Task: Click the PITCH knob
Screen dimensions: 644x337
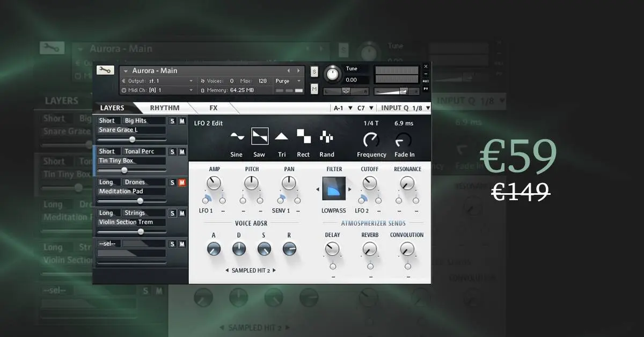Action: 251,184
